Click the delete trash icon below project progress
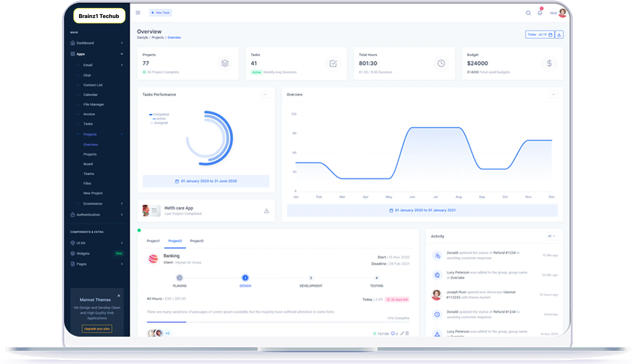This screenshot has width=632, height=364. point(407,333)
